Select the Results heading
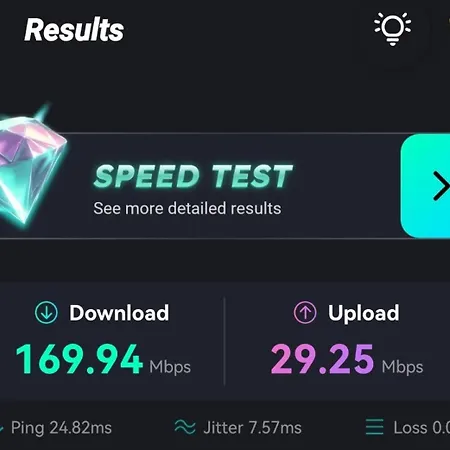The image size is (450, 450). click(74, 30)
